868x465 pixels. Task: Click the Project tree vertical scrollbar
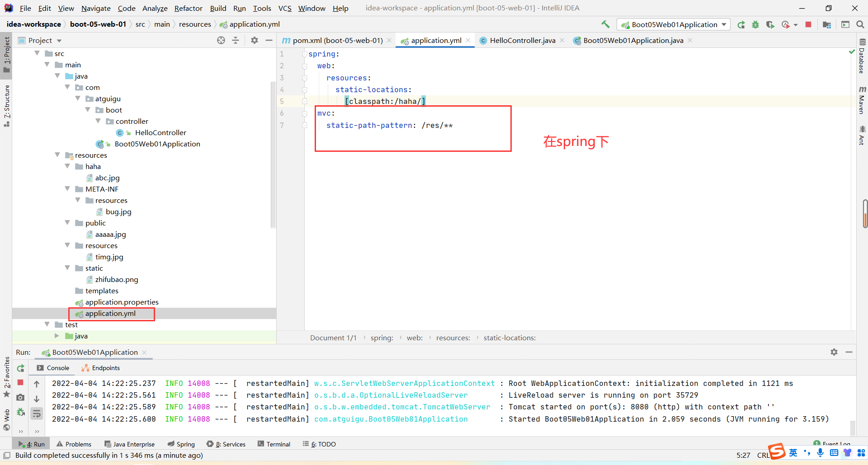tap(273, 154)
